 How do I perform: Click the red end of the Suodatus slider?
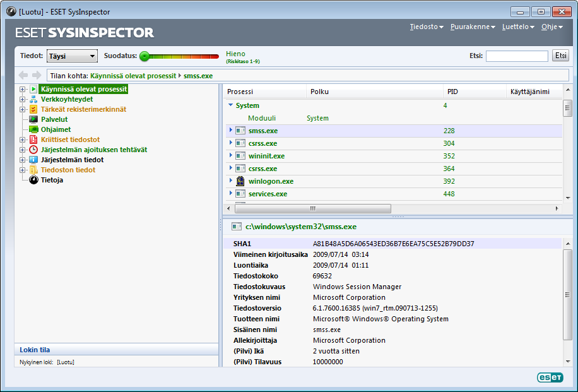(215, 56)
